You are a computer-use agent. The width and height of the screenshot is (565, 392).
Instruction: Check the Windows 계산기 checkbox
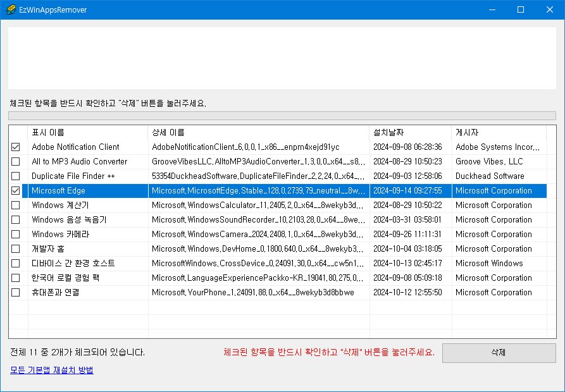click(15, 205)
